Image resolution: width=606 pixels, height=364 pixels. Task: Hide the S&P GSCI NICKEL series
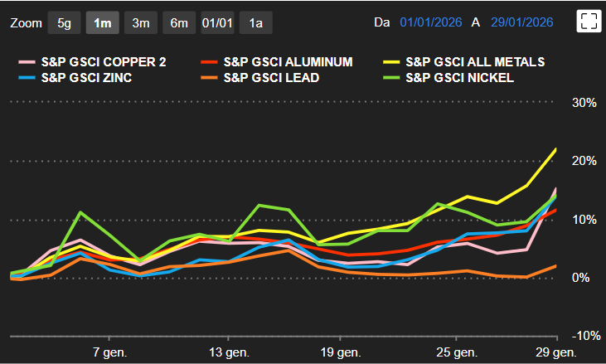point(460,78)
